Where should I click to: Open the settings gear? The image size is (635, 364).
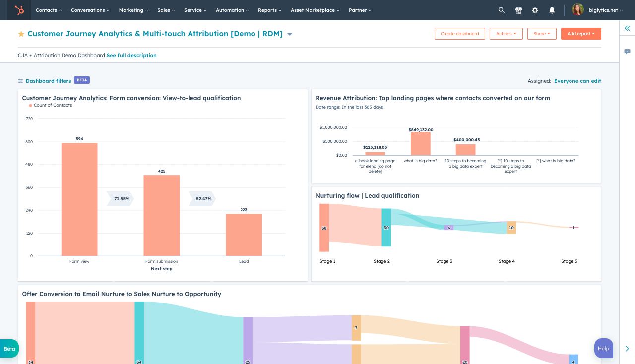coord(535,10)
